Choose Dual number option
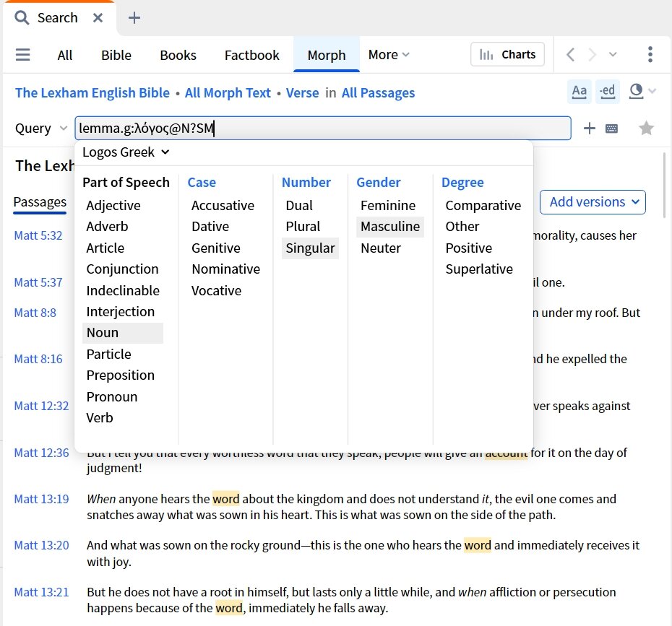 [x=299, y=206]
